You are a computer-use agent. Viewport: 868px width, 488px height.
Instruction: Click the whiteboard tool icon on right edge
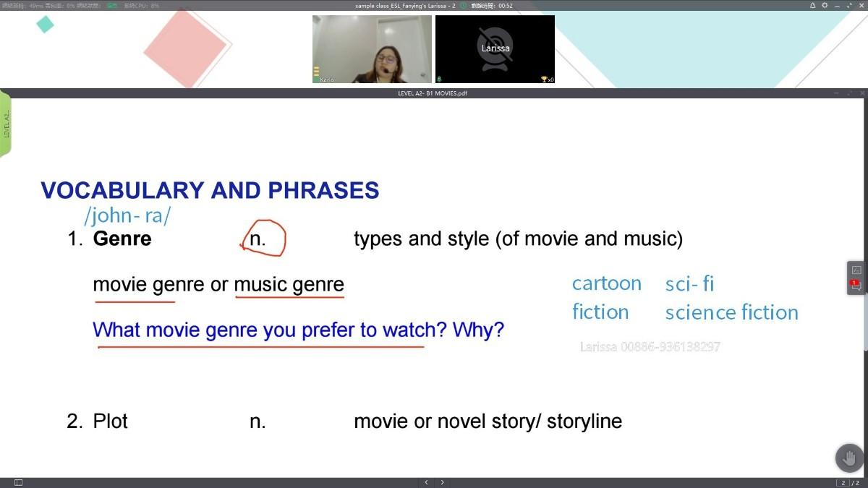pyautogui.click(x=856, y=269)
